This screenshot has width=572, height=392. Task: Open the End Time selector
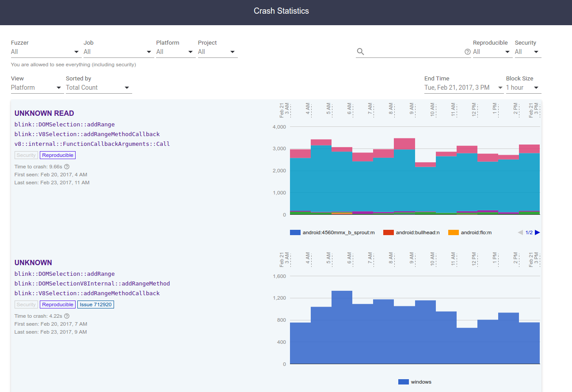tap(463, 88)
